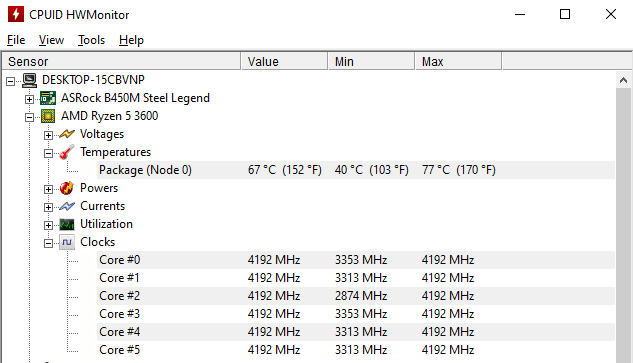Click the Temperatures thermometer icon
The height and width of the screenshot is (363, 633).
click(67, 152)
